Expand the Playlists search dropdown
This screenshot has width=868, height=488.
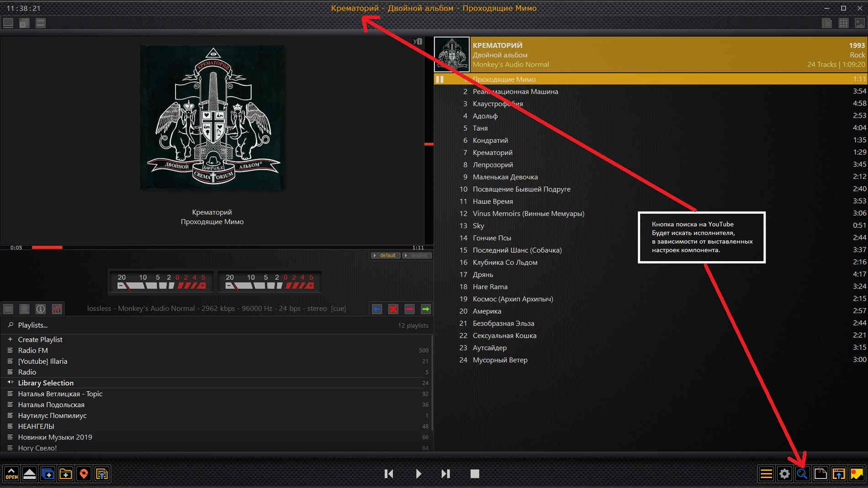32,325
